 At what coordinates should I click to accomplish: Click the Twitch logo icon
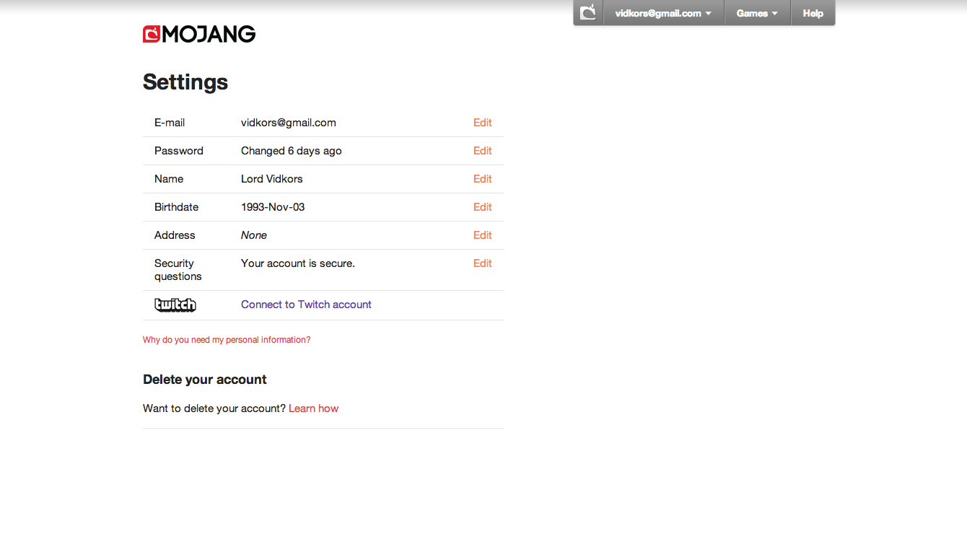tap(175, 305)
